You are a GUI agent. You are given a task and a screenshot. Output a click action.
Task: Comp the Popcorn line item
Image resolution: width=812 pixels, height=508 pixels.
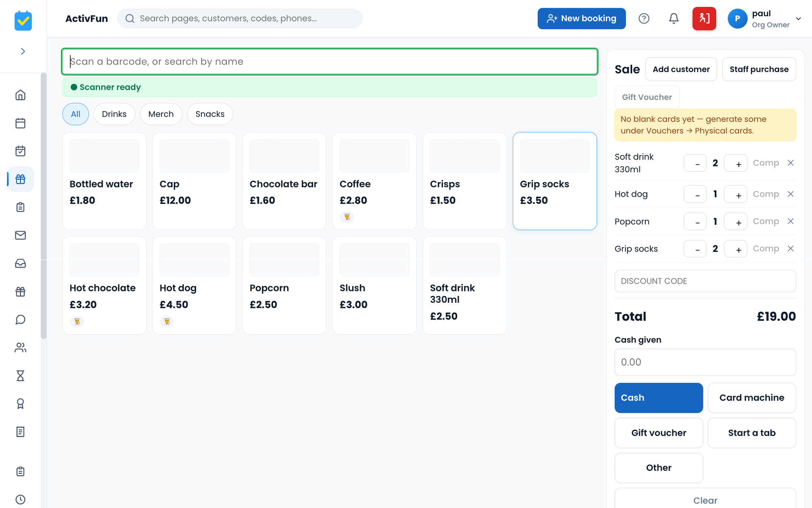pos(766,221)
